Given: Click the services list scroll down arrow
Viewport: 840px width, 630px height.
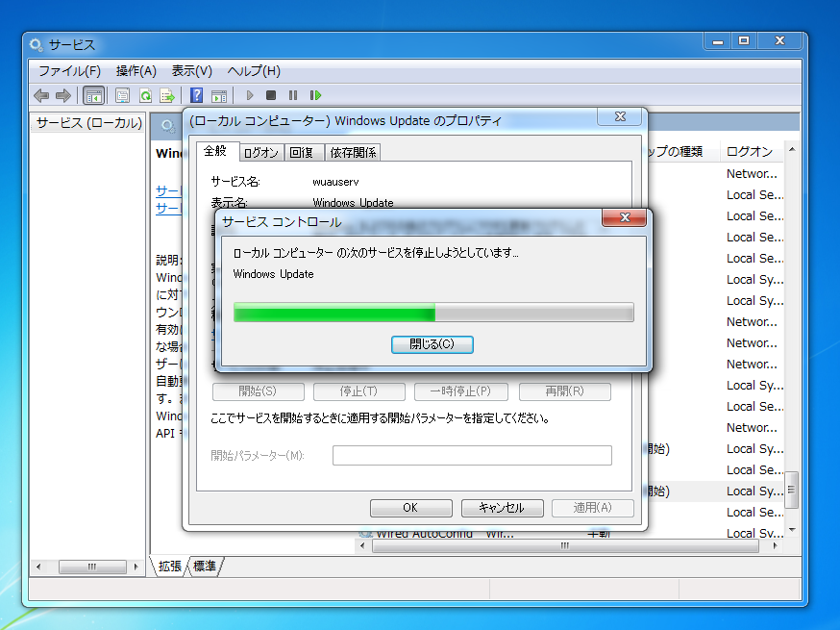Looking at the screenshot, I should pyautogui.click(x=792, y=530).
